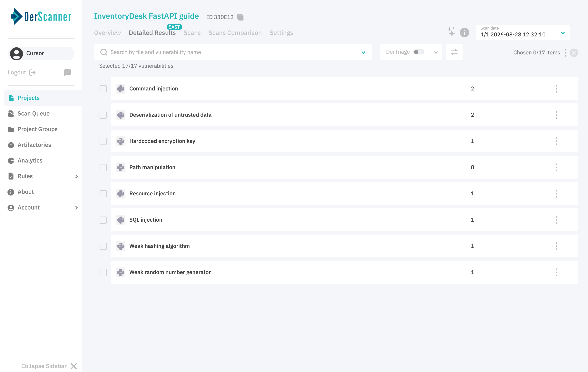
Task: Collapse the sidebar using the X icon
Action: [x=74, y=366]
